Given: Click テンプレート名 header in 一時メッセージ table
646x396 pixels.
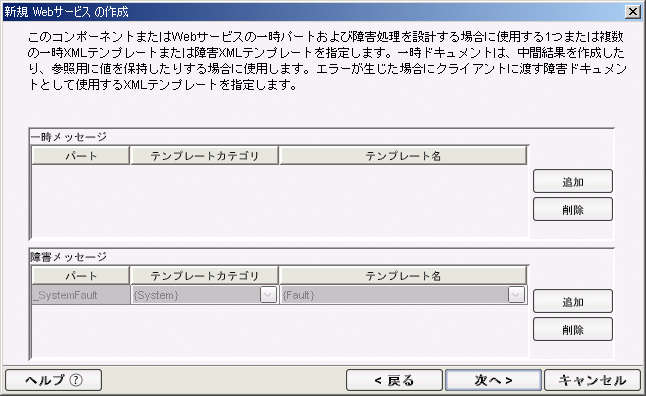Looking at the screenshot, I should coord(403,156).
